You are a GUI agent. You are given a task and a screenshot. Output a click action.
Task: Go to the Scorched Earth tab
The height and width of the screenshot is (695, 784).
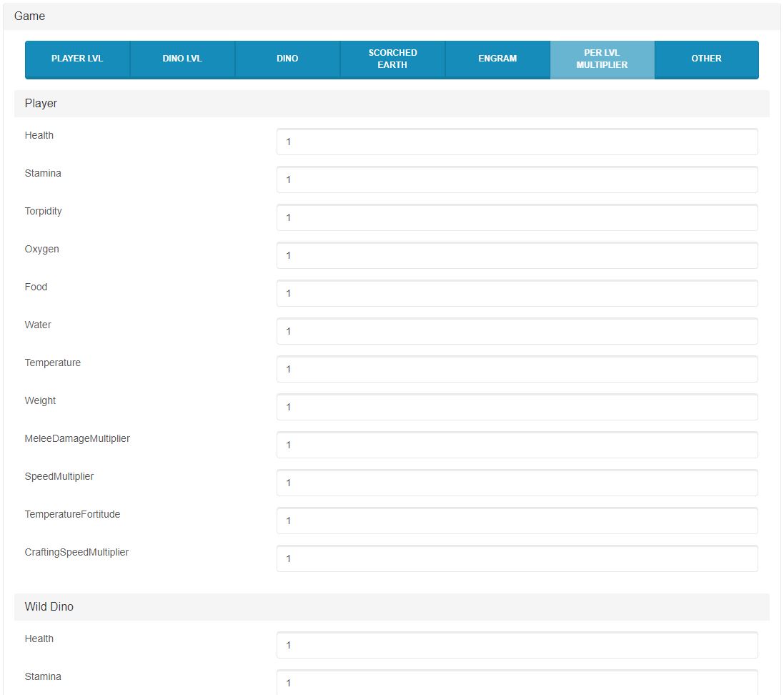[392, 59]
